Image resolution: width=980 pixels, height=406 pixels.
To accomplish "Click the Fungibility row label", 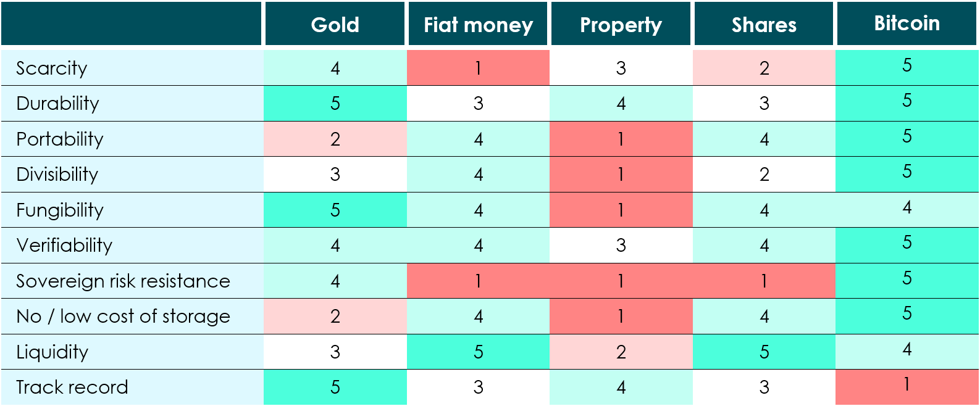I will tap(60, 210).
